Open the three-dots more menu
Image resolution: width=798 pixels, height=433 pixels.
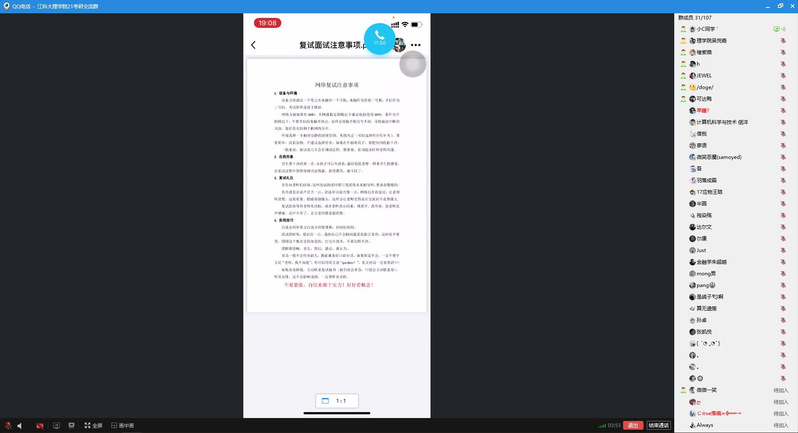416,45
